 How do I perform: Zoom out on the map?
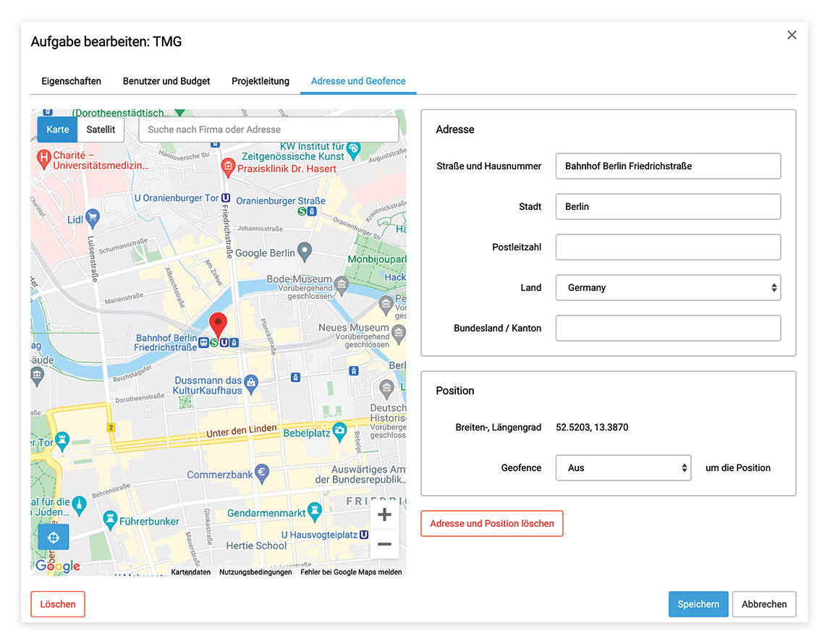384,544
